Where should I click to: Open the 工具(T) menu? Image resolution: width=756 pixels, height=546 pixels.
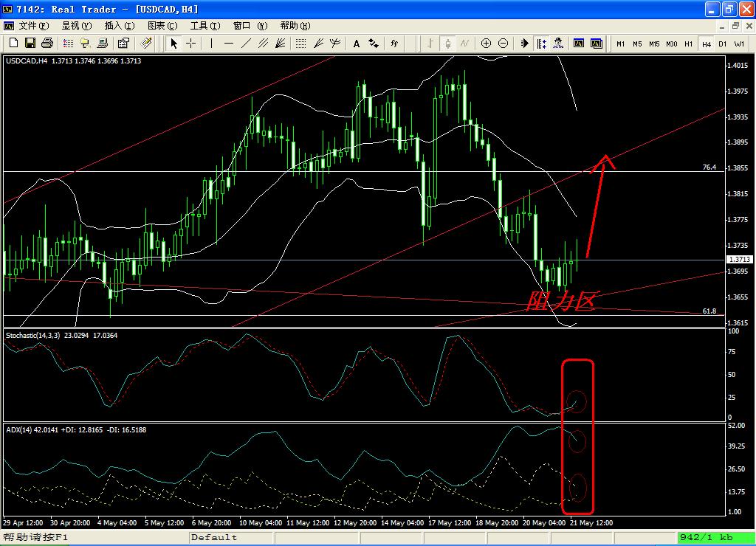pyautogui.click(x=205, y=26)
